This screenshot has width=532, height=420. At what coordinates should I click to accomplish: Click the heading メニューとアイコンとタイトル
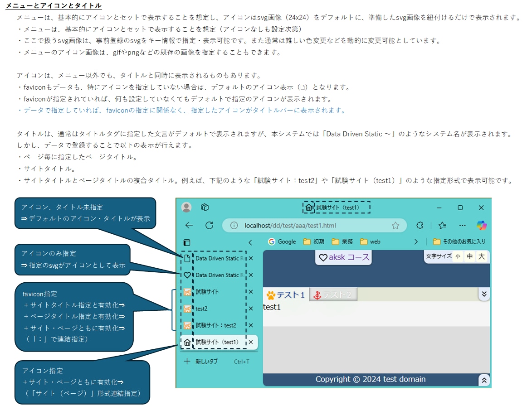pos(54,5)
